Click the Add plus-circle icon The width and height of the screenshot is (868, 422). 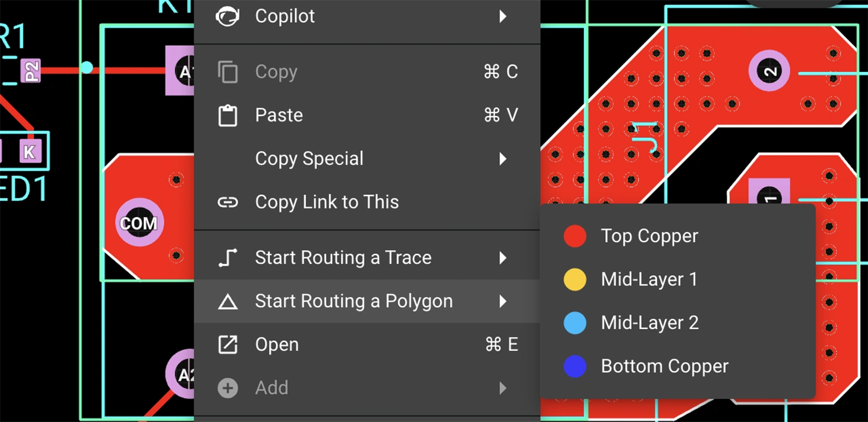coord(228,388)
